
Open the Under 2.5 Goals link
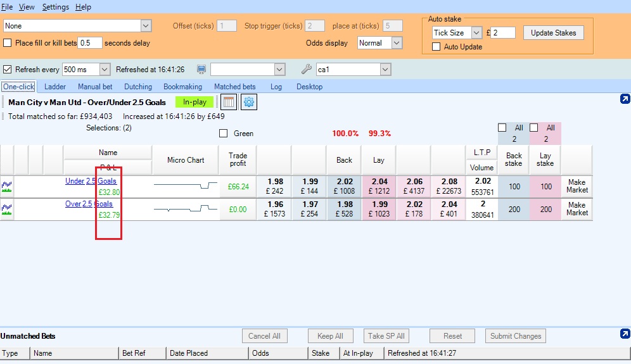click(91, 181)
